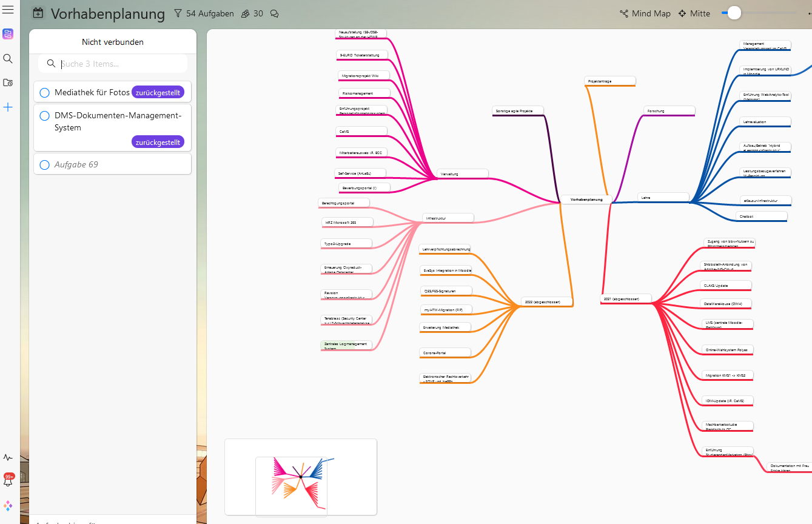Click the Mitte center button

[694, 13]
